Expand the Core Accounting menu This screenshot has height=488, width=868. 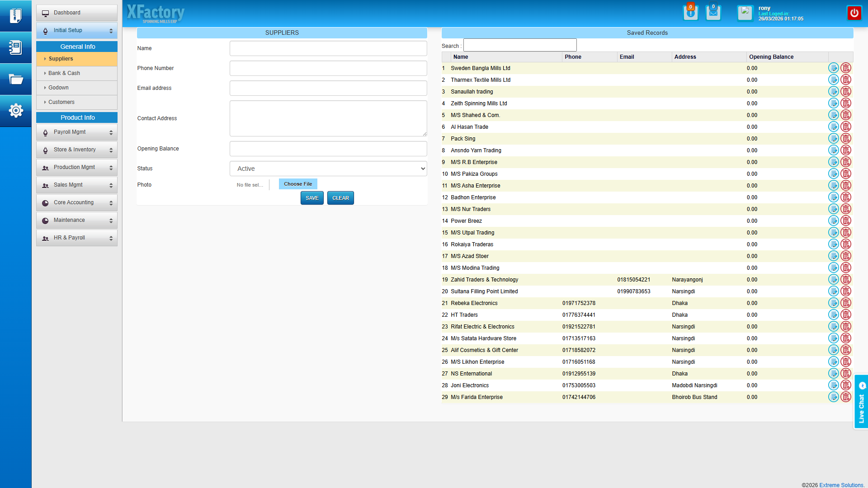click(x=77, y=203)
